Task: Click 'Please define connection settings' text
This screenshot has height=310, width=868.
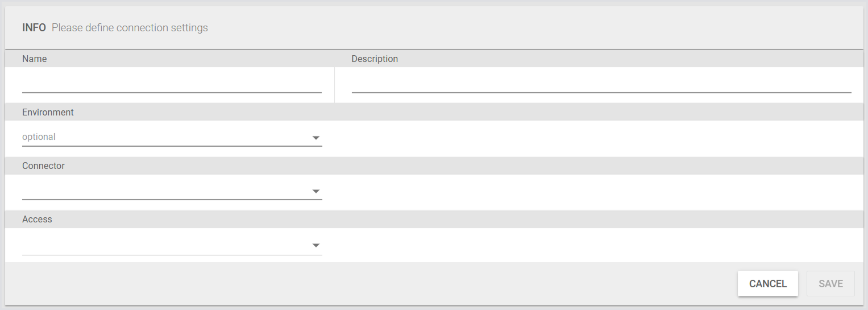Action: [x=130, y=28]
